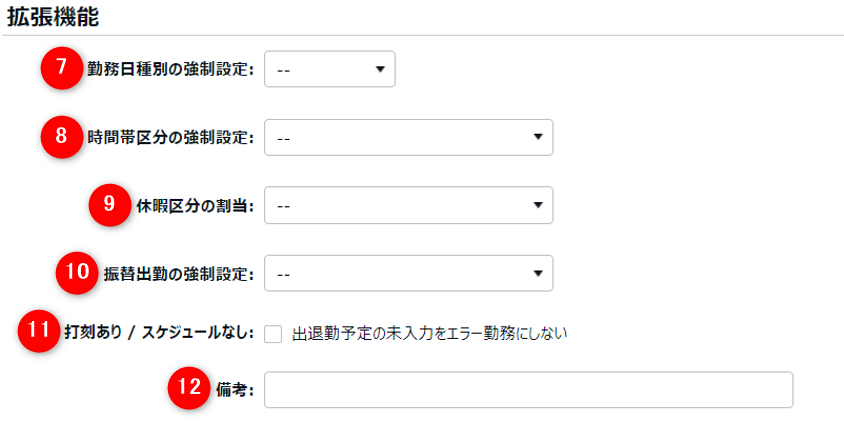Enable 出退勤予定の未入力をエラー勤務にしない checkbox
Viewport: 844px width, 430px height.
[x=274, y=334]
